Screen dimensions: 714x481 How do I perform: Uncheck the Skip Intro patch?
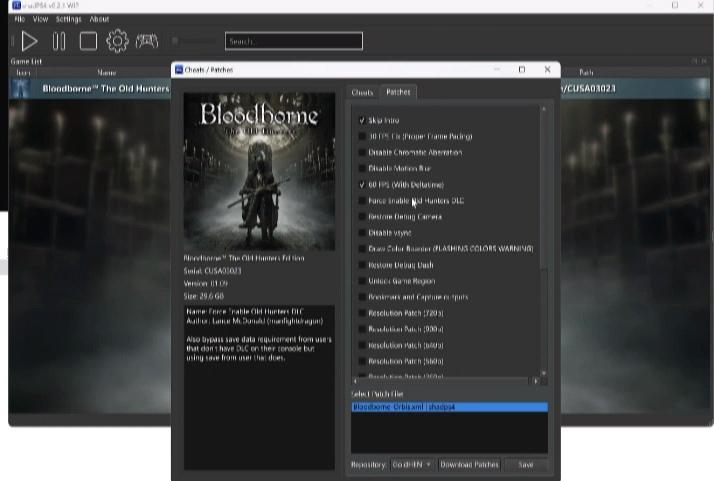(x=362, y=120)
